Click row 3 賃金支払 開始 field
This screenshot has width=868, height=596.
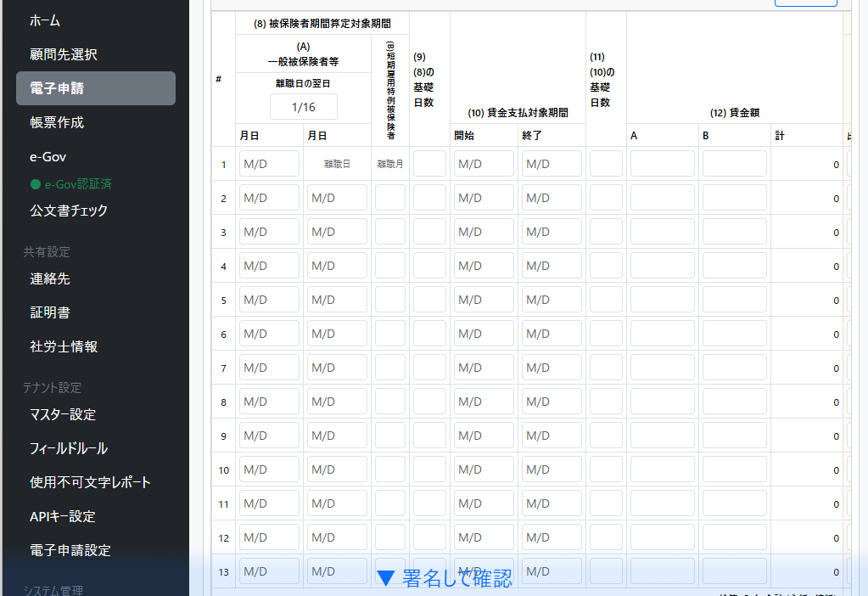484,232
